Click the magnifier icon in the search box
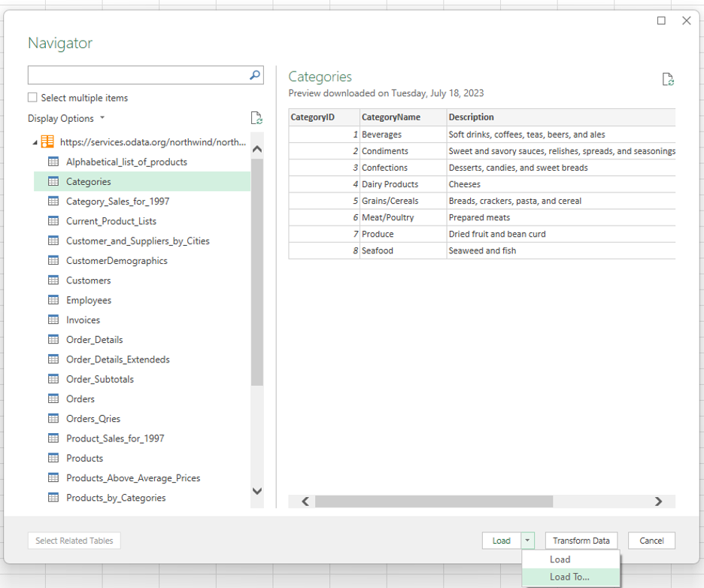 coord(256,75)
